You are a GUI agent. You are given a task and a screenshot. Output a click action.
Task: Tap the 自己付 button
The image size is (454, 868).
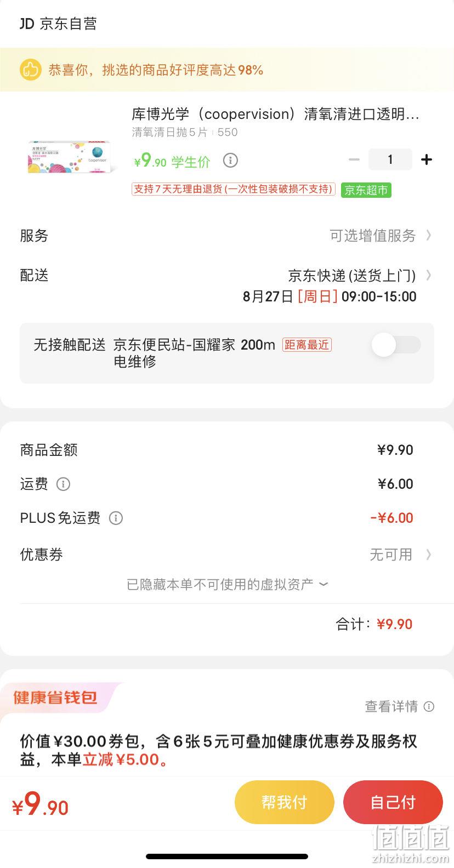(x=393, y=802)
